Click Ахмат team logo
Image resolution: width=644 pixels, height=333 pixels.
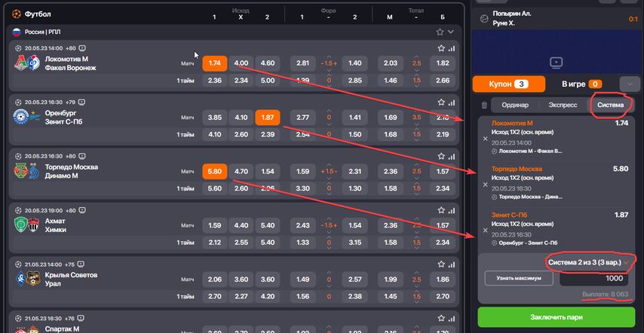20,225
